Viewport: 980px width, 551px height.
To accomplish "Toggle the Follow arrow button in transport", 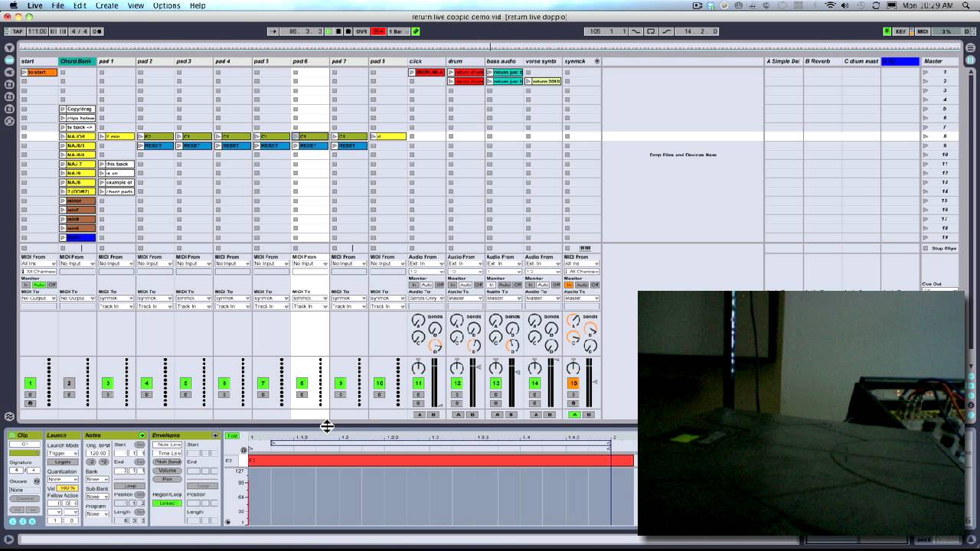I will [x=274, y=31].
